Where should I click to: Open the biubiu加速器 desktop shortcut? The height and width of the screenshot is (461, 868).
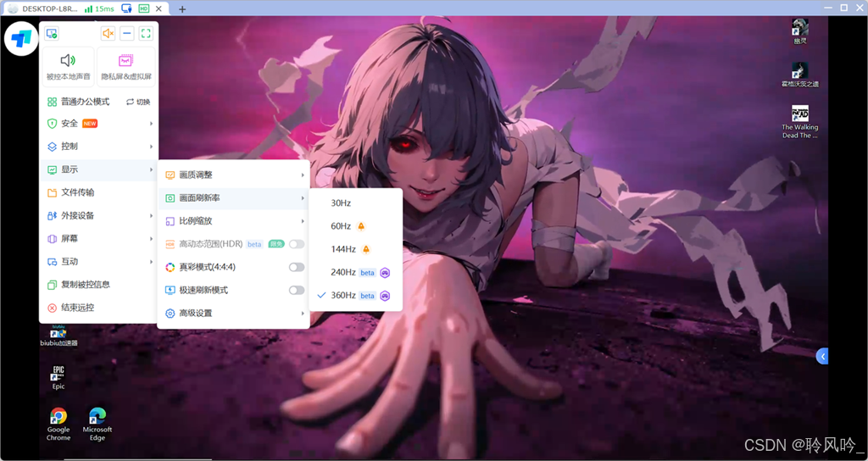(58, 336)
